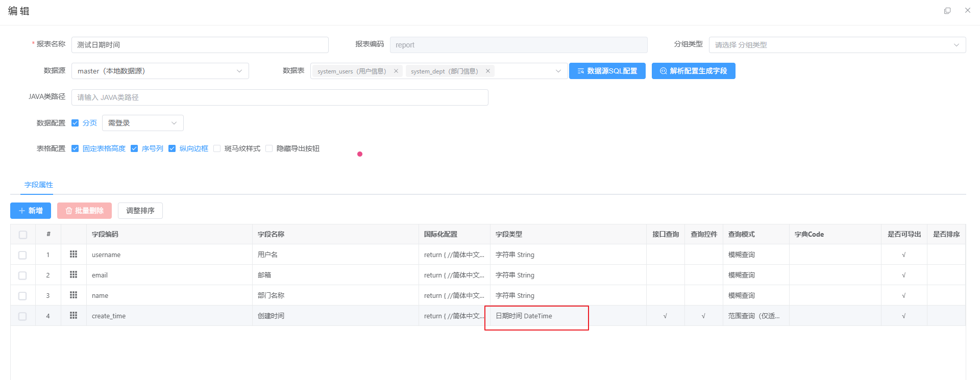Image resolution: width=980 pixels, height=380 pixels.
Task: Click the 数据源SQL配置 button
Action: pyautogui.click(x=607, y=71)
